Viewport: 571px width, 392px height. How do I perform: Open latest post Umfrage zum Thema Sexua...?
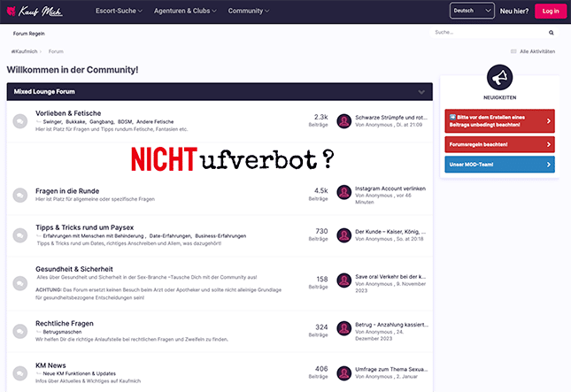pyautogui.click(x=391, y=369)
